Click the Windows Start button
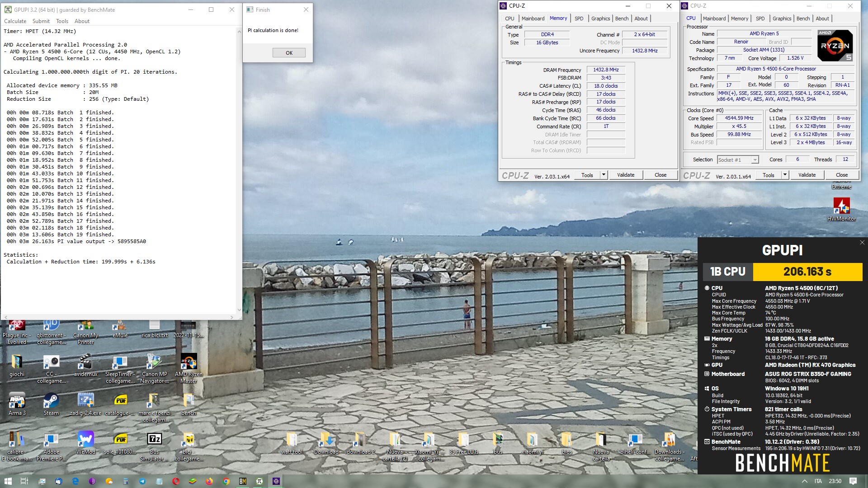Viewport: 868px width, 488px height. pos(8,481)
